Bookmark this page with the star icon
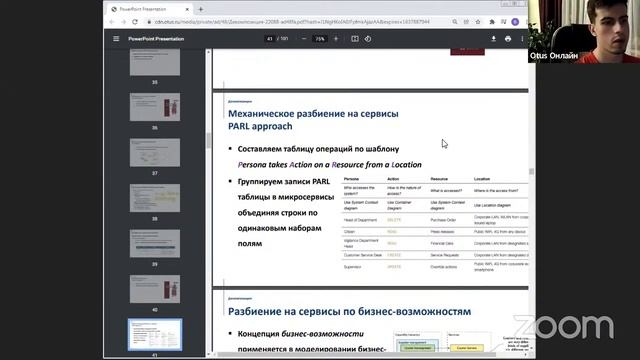640x360 pixels. pos(478,22)
